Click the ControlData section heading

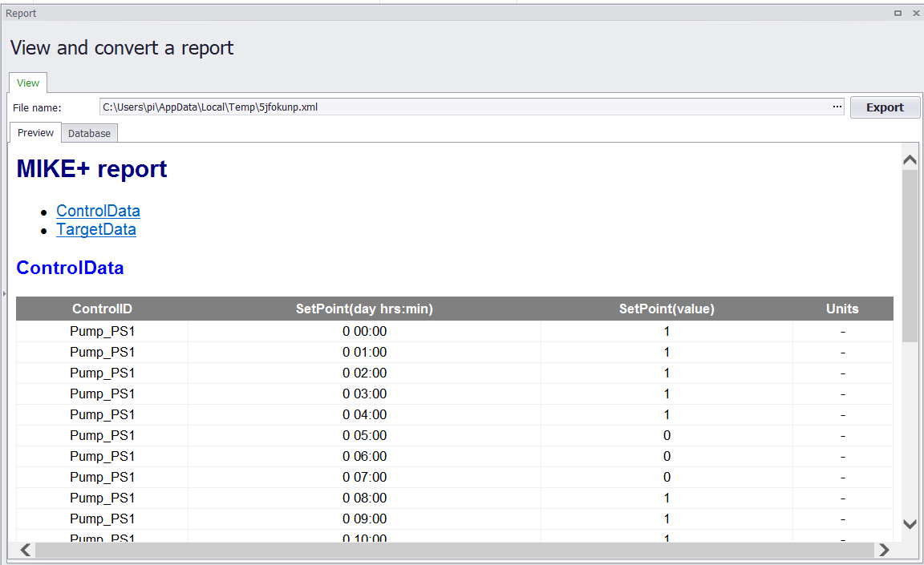point(70,268)
